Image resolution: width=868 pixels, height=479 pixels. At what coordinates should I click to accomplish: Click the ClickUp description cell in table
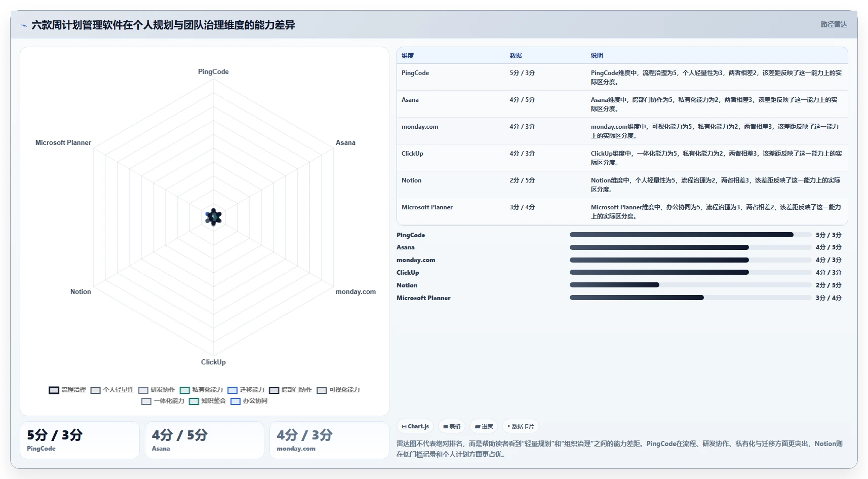(x=716, y=158)
